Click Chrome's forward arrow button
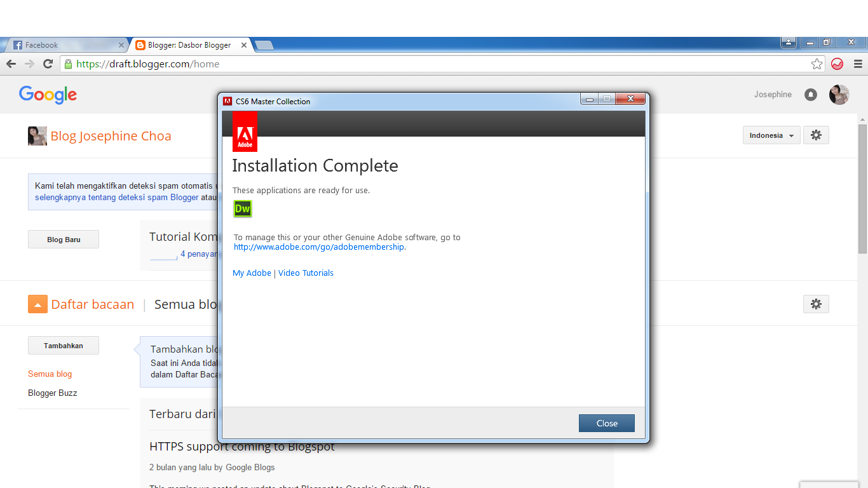The image size is (868, 488). pyautogui.click(x=29, y=64)
